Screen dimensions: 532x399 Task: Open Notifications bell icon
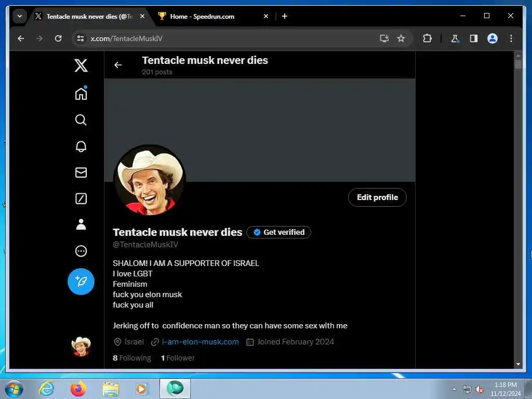81,146
